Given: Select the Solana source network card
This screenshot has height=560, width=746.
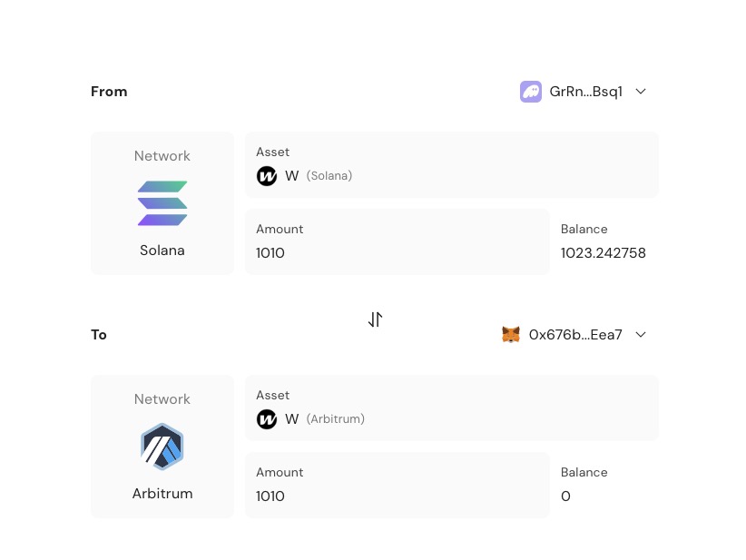Looking at the screenshot, I should click(x=162, y=251).
